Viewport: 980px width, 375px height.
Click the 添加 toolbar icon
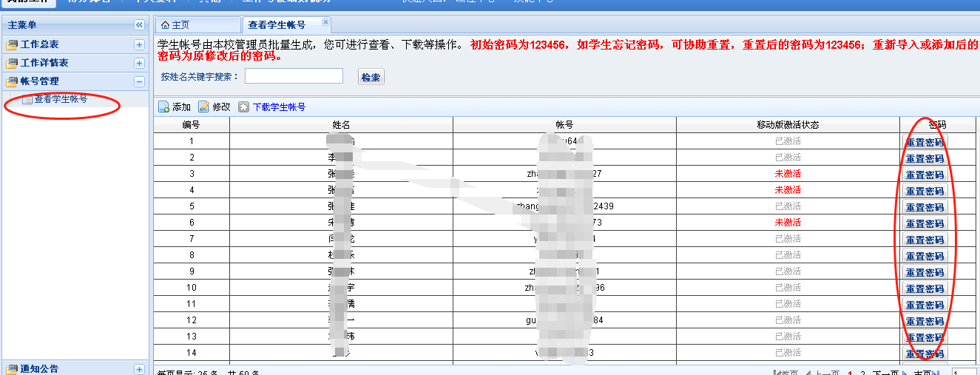tap(164, 107)
